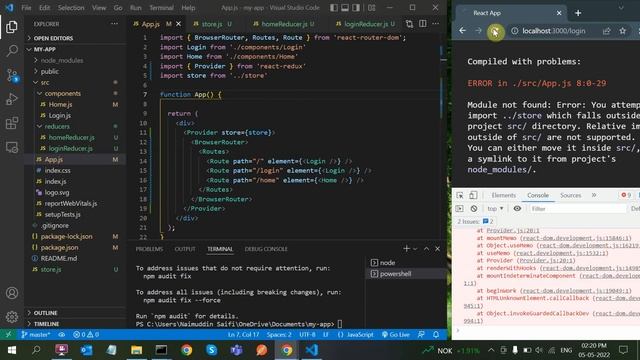Open the File menu
The height and width of the screenshot is (360, 640).
pos(26,8)
